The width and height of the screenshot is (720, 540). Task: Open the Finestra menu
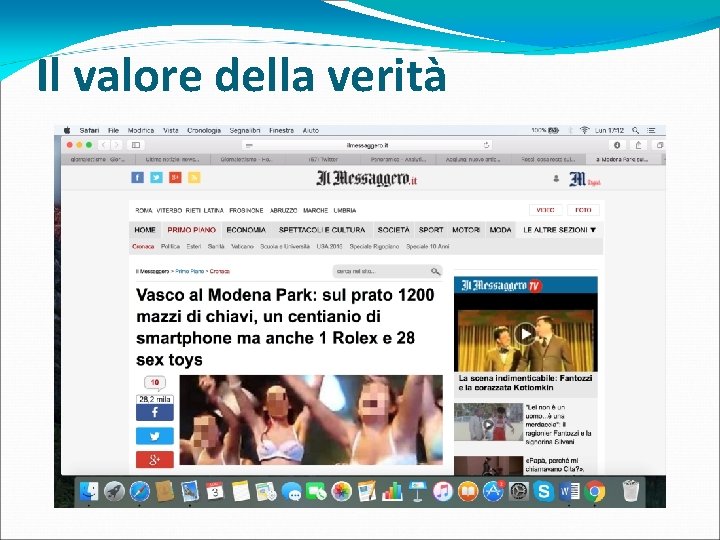coord(281,130)
